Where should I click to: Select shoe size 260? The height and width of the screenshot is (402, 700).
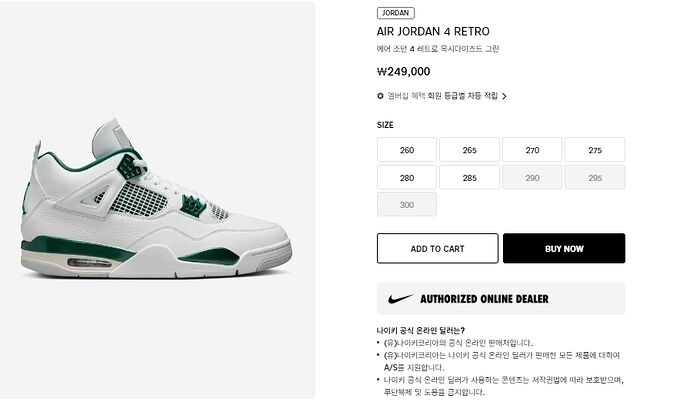click(x=407, y=150)
